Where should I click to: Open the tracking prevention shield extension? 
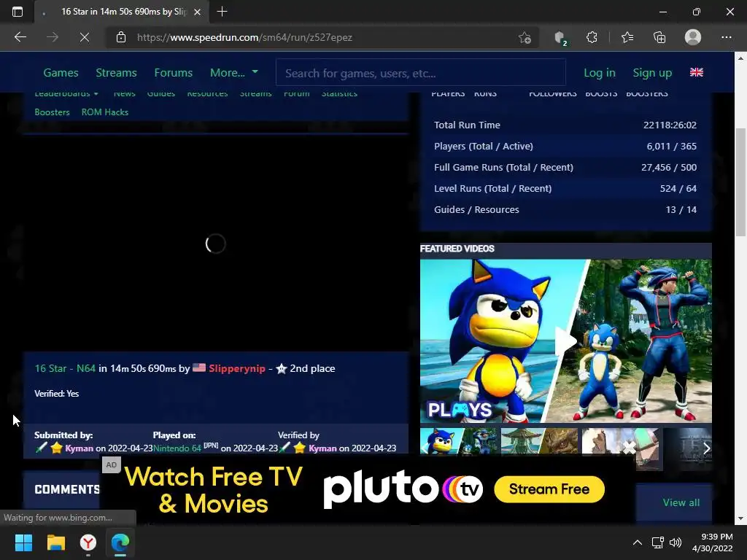pyautogui.click(x=560, y=38)
